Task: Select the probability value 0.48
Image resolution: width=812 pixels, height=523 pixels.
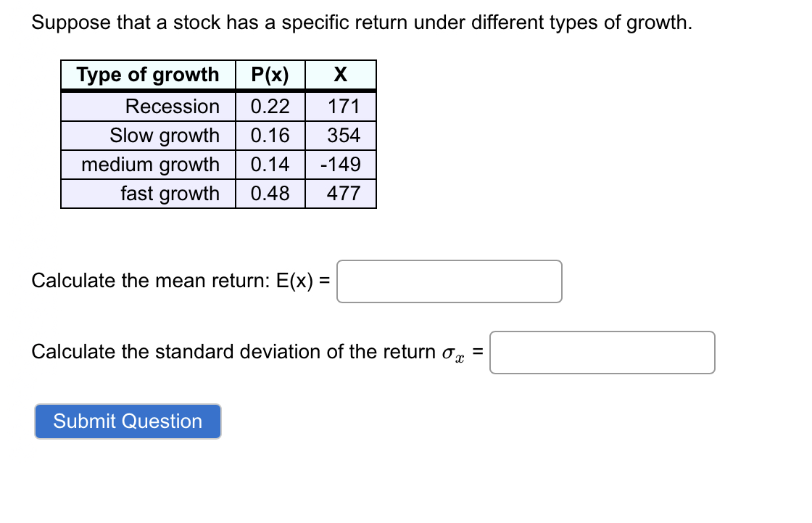Action: (270, 193)
